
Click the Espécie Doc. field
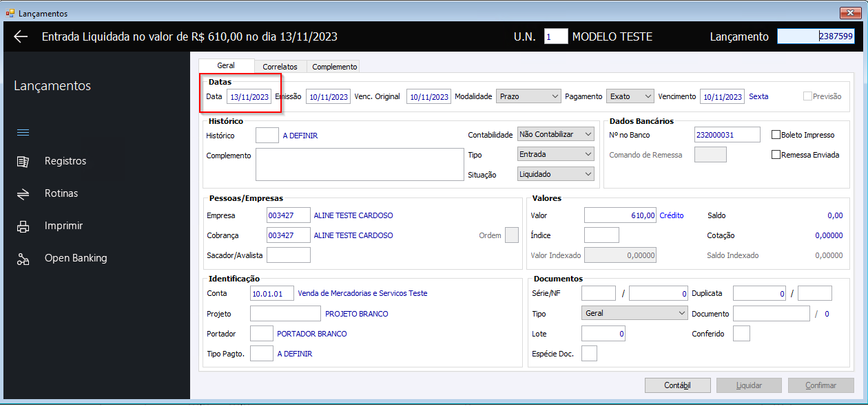(590, 354)
